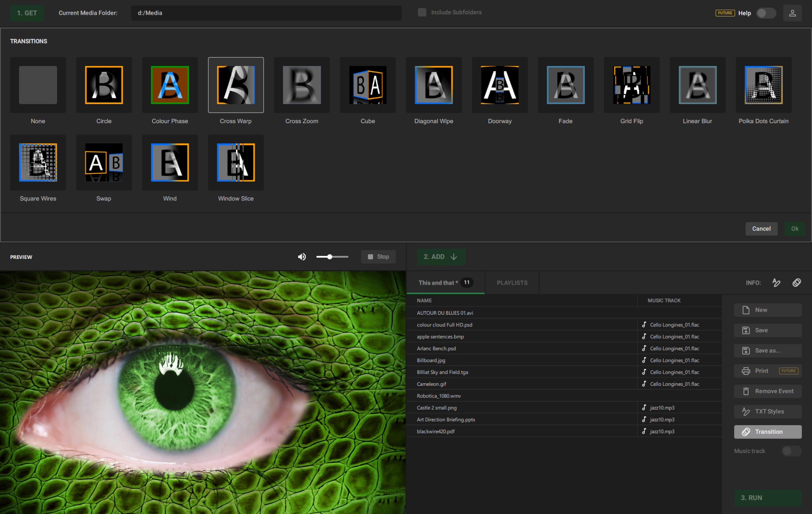Click the speaker volume icon
The width and height of the screenshot is (812, 514).
pos(302,257)
